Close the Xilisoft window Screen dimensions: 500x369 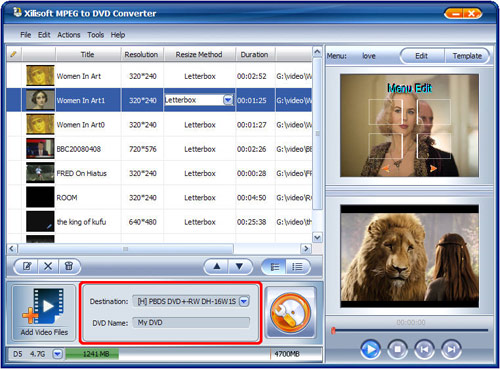pyautogui.click(x=472, y=13)
